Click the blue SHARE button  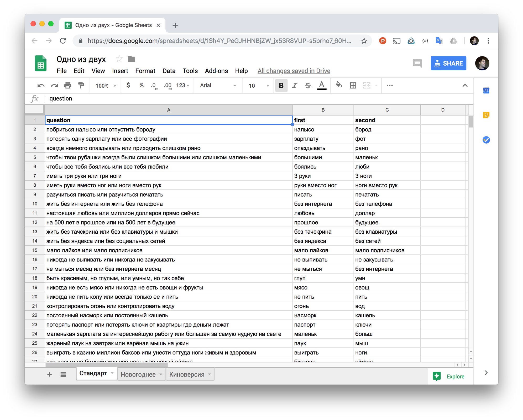(448, 63)
